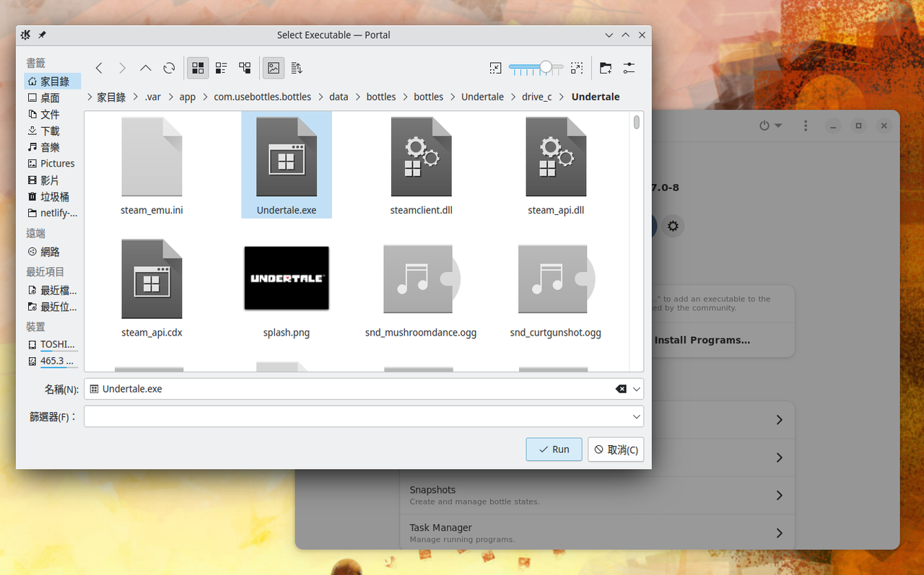Select the steam_api.cdx file

[152, 289]
